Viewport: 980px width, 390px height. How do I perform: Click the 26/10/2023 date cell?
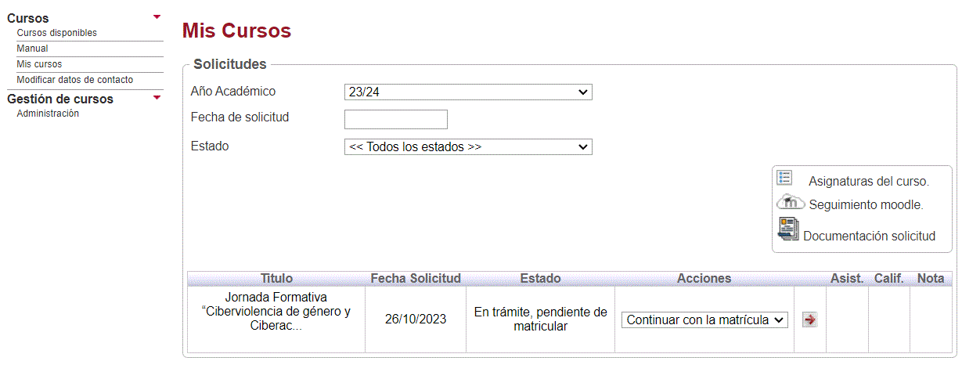coord(416,320)
